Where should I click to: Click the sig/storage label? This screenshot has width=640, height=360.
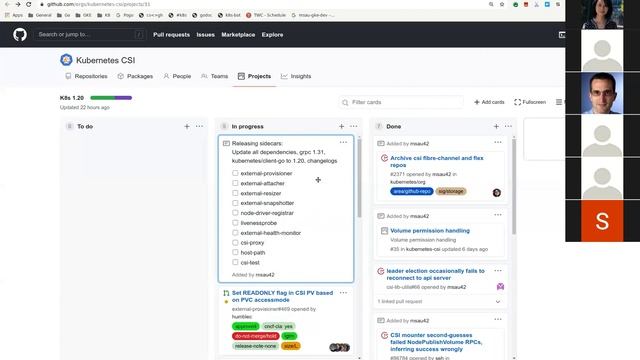(x=451, y=191)
